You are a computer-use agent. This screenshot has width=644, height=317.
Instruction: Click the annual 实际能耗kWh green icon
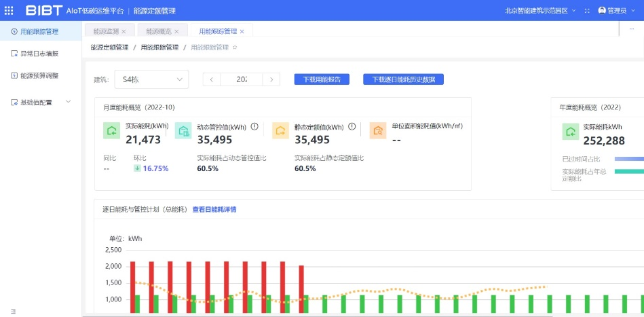coord(571,132)
